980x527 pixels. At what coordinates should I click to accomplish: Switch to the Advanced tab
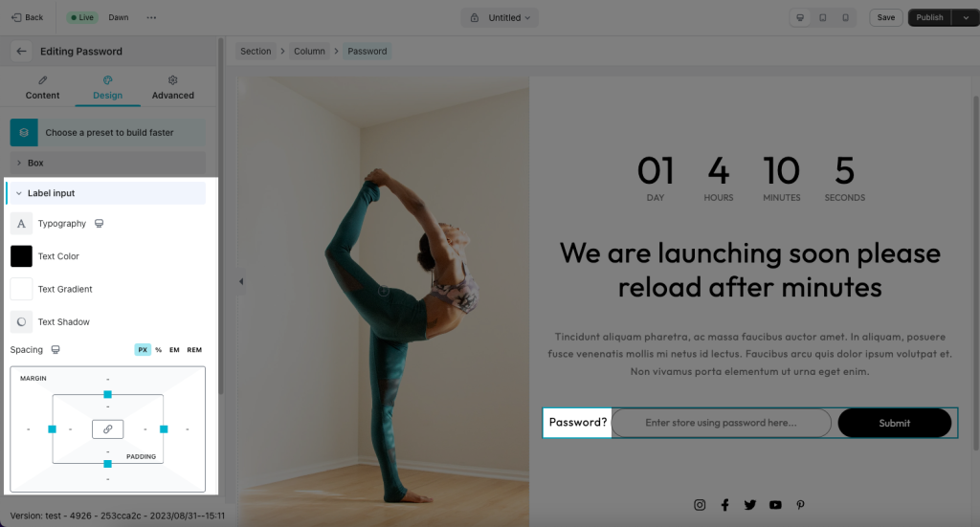[x=172, y=87]
